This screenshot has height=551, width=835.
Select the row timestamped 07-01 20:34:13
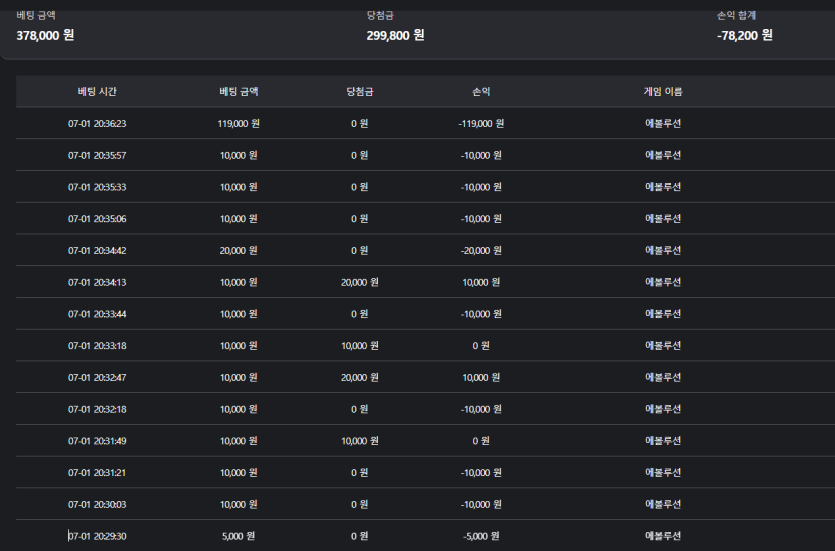(425, 282)
